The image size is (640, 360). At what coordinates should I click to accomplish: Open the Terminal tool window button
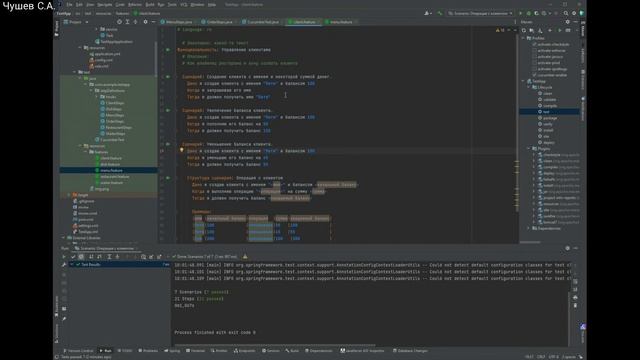pyautogui.click(x=196, y=351)
